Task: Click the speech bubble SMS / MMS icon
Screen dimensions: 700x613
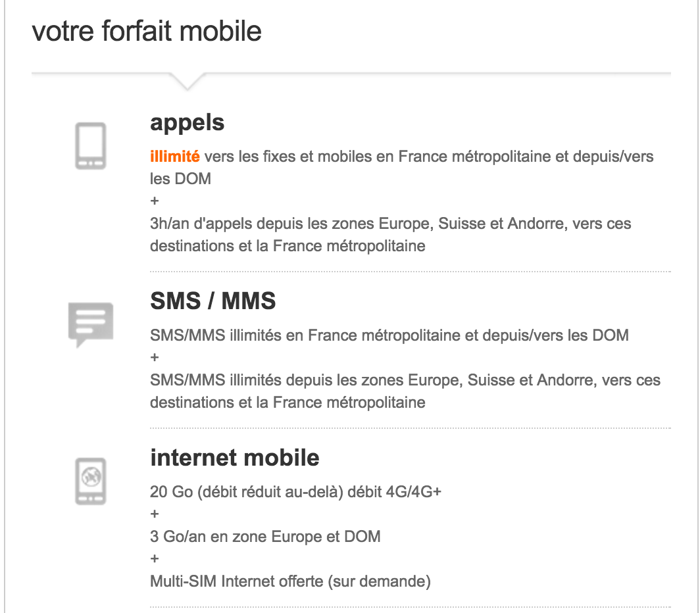Action: [x=91, y=324]
